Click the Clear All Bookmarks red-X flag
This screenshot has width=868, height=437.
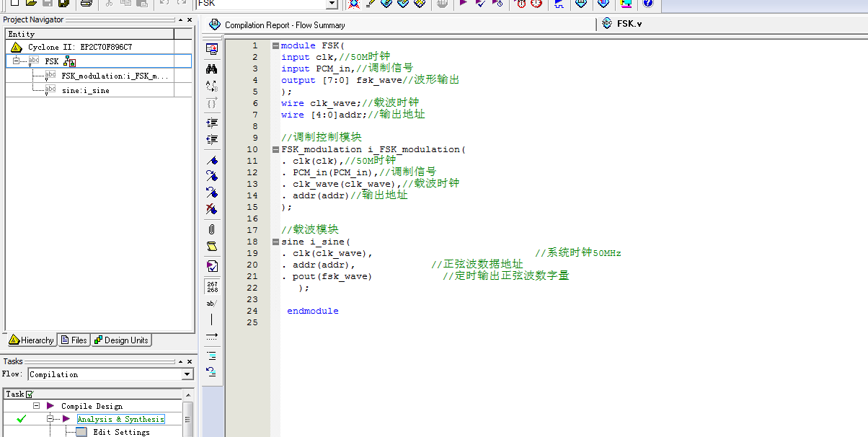[211, 209]
